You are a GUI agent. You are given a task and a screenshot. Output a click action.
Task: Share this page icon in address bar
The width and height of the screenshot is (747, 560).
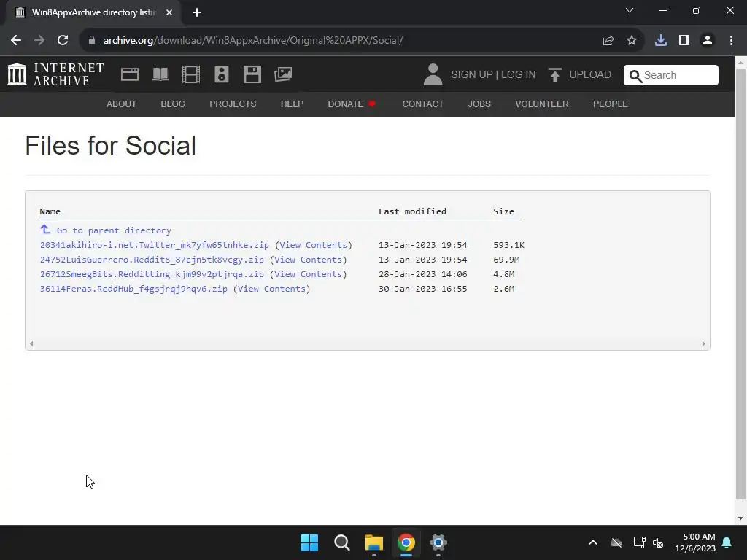point(608,41)
